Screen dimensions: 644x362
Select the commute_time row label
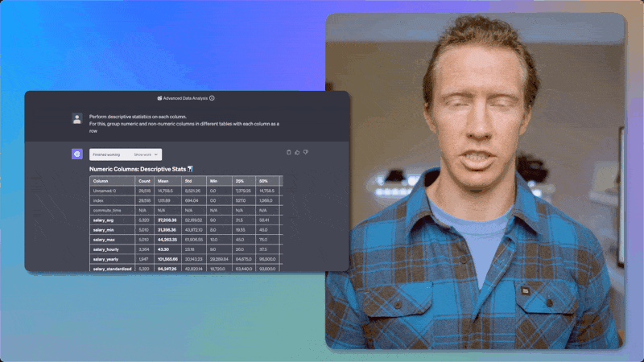(107, 211)
